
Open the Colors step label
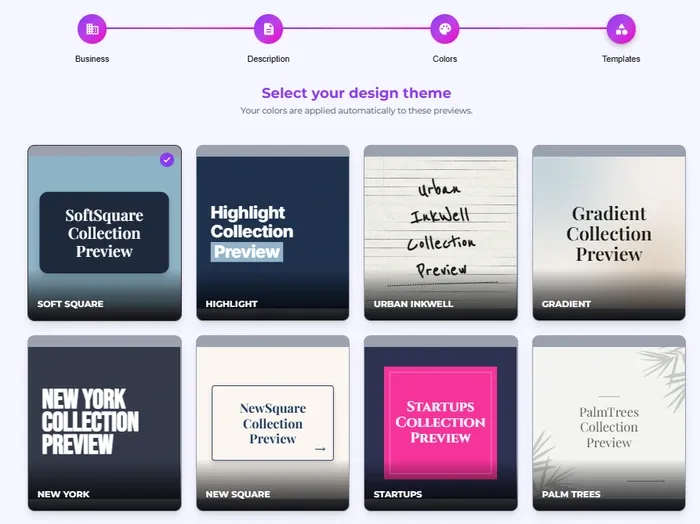click(x=445, y=59)
